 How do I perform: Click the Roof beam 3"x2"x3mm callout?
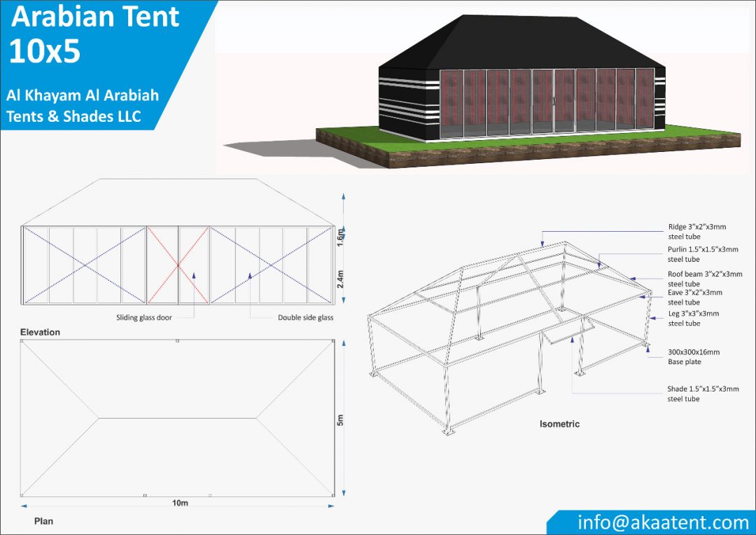pyautogui.click(x=700, y=277)
